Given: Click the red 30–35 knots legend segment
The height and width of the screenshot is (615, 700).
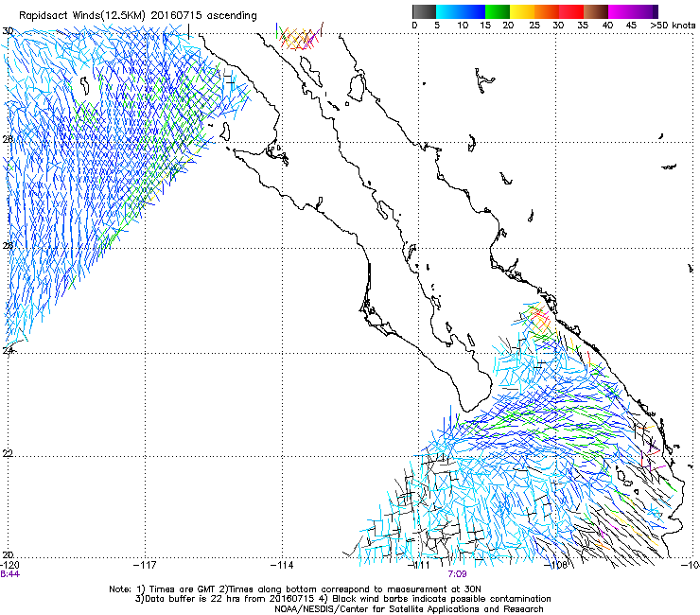Looking at the screenshot, I should click(571, 11).
